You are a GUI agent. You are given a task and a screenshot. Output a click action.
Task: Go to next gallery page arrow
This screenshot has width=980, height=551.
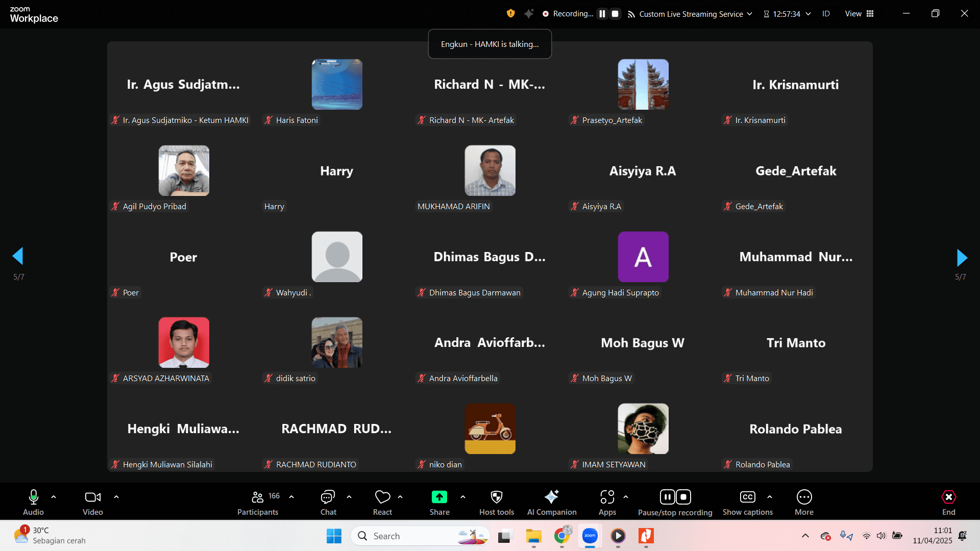click(x=962, y=258)
